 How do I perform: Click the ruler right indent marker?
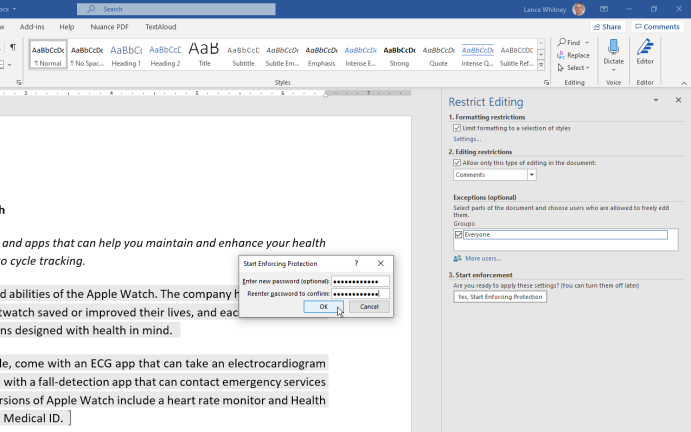point(325,94)
